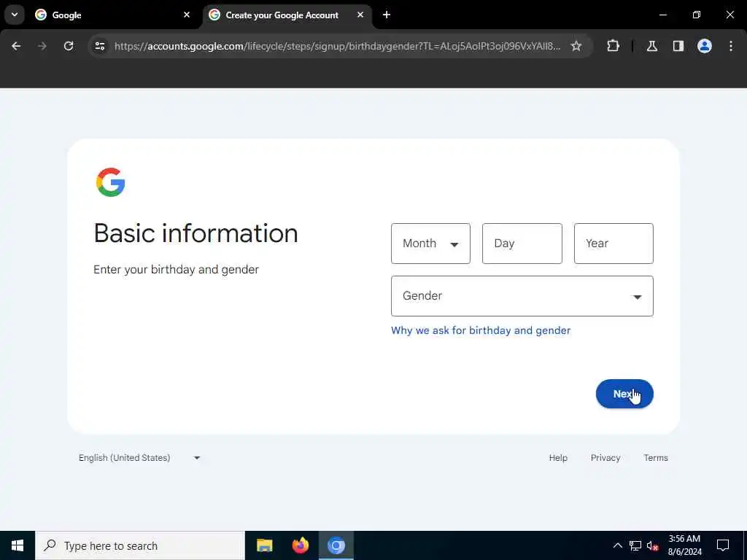This screenshot has height=560, width=747.
Task: Click the Google logo on the form
Action: [111, 182]
